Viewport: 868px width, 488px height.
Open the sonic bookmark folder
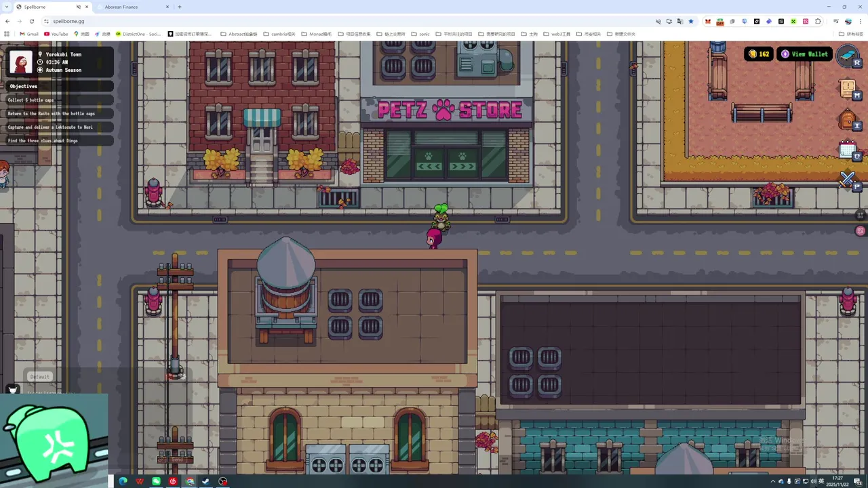[x=420, y=34]
